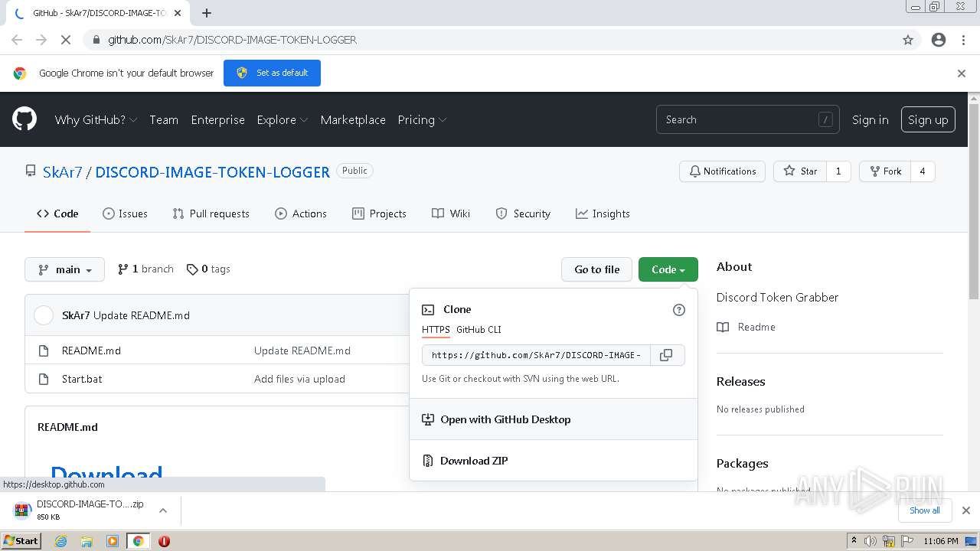
Task: Open Chrome three-dot menu
Action: click(963, 40)
